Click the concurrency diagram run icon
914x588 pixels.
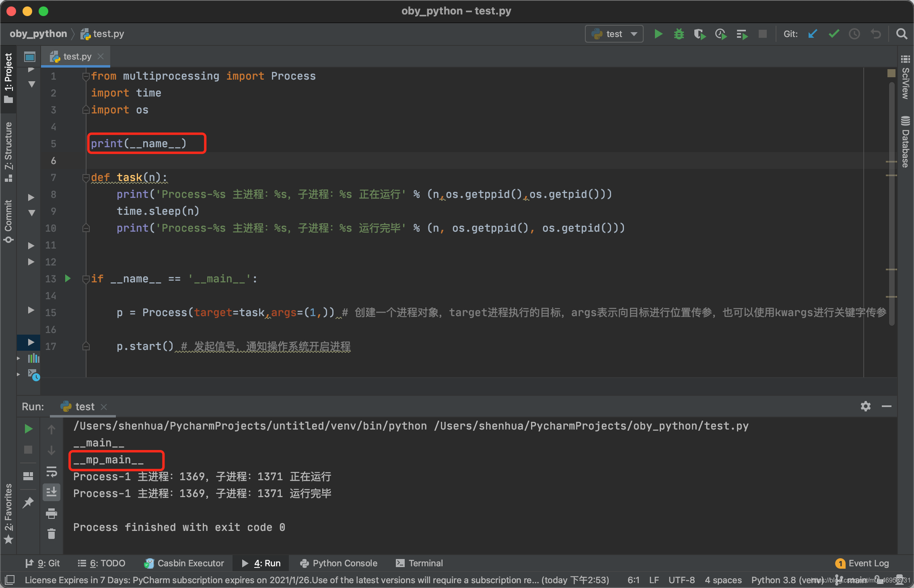pyautogui.click(x=742, y=34)
